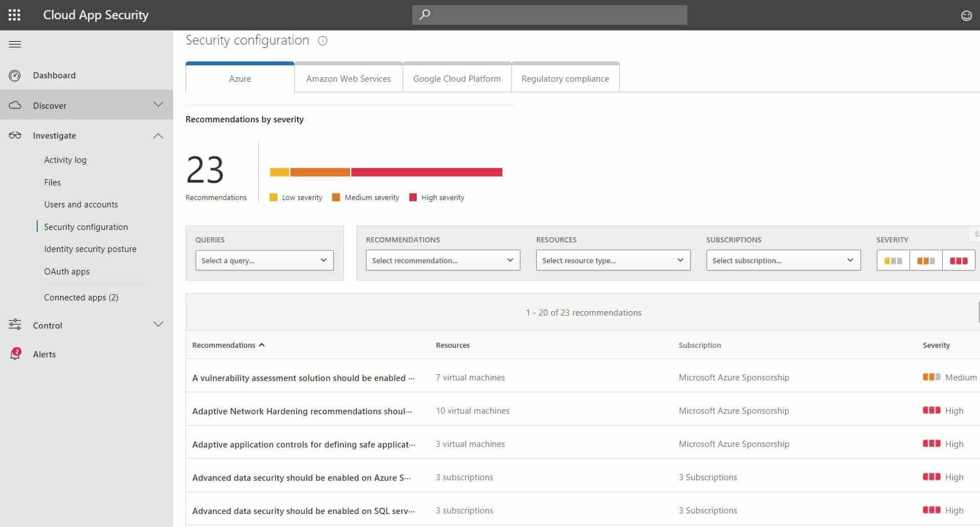Expand the Discover menu chevron
The image size is (980, 527).
click(158, 105)
